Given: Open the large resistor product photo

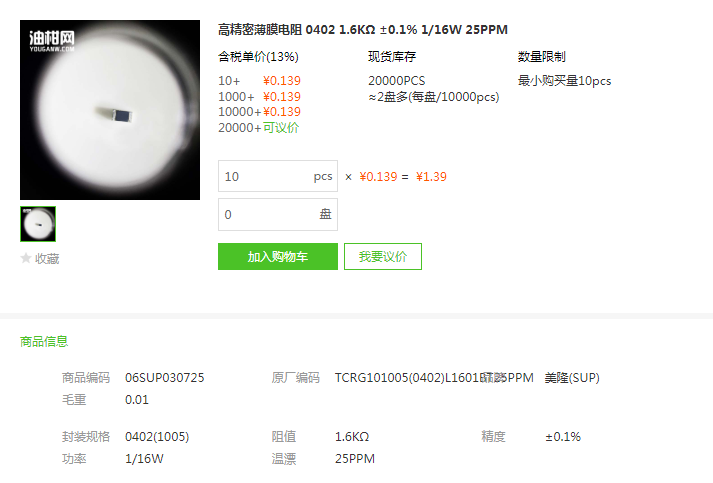Looking at the screenshot, I should point(110,110).
